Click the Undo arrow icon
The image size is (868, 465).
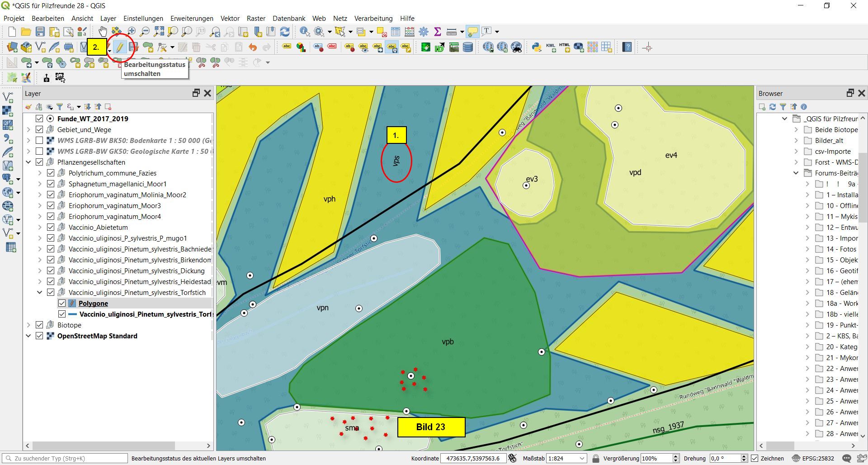click(x=252, y=47)
